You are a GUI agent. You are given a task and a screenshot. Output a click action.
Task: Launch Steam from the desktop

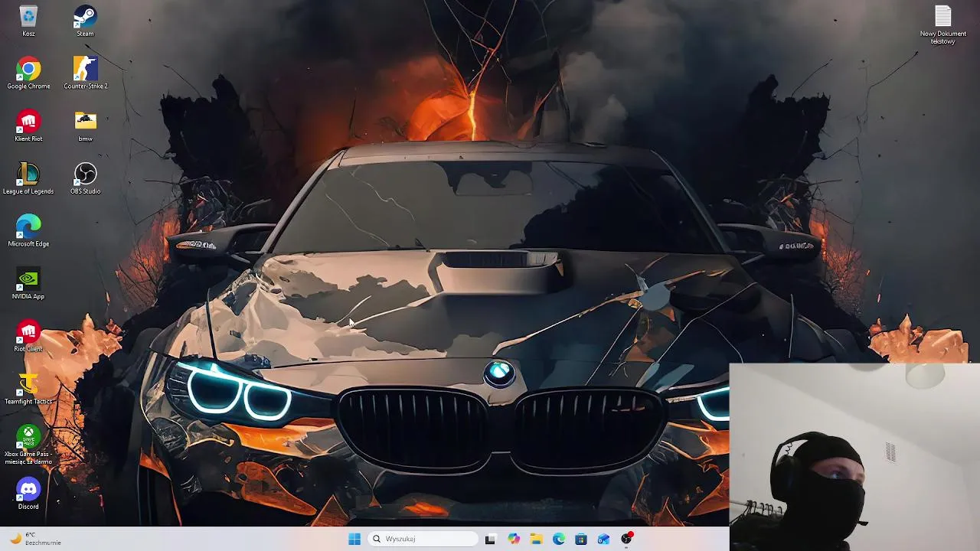[85, 21]
